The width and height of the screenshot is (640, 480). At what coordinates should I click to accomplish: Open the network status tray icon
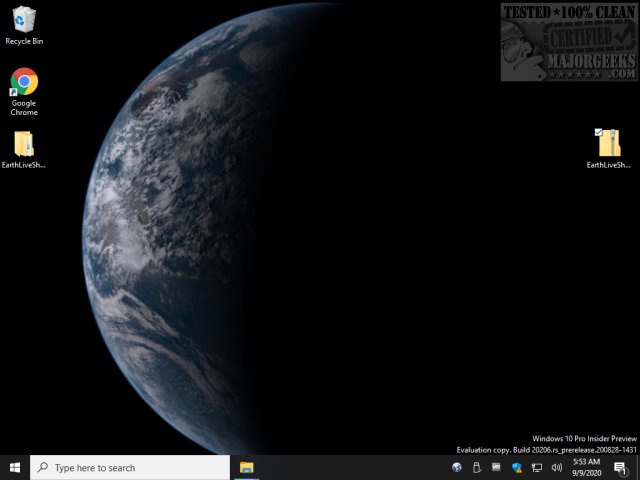coord(537,467)
